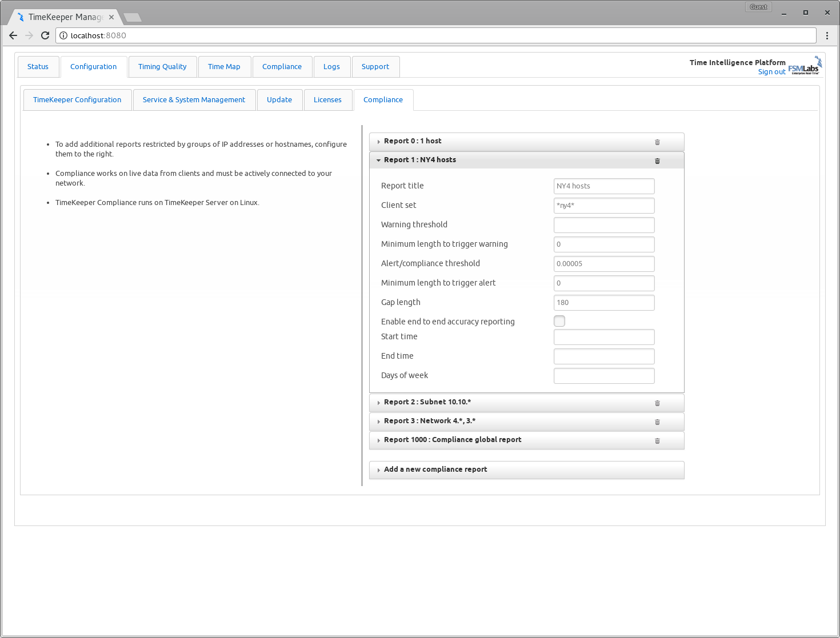
Task: Reload the page with refresh icon
Action: (x=45, y=35)
